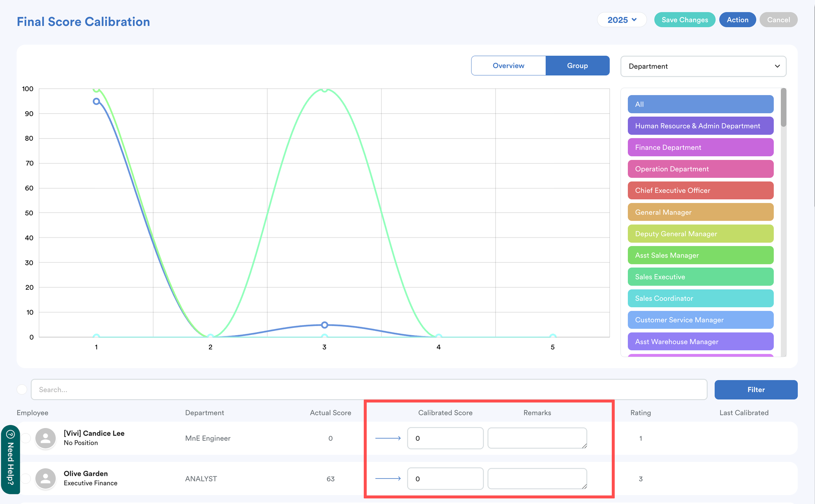Expand the Department grouping dropdown
The height and width of the screenshot is (504, 815).
pos(703,66)
